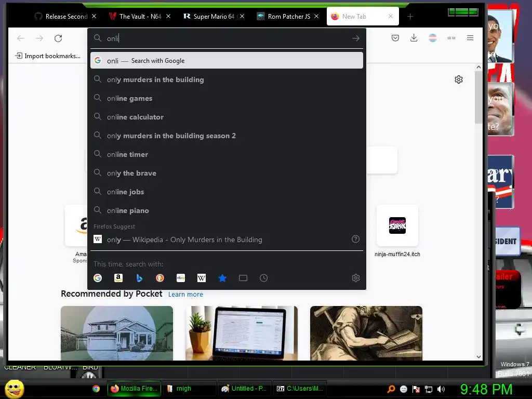Click the Chrome icon in the taskbar
The image size is (532, 399).
[x=96, y=389]
